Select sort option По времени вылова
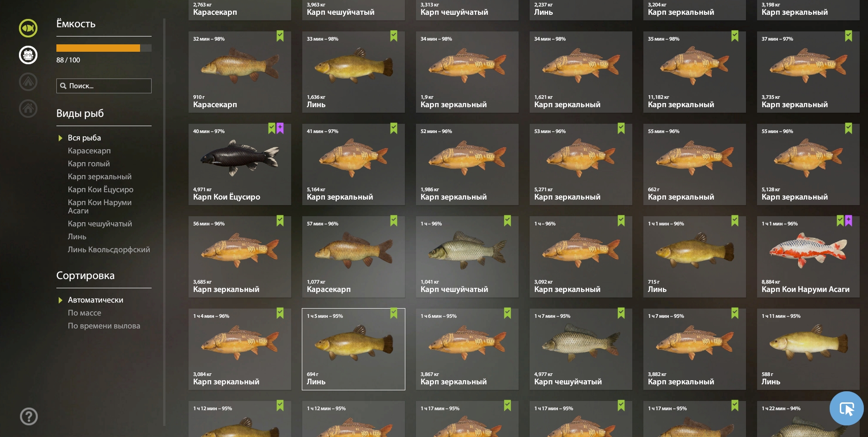The image size is (868, 437). click(x=104, y=326)
